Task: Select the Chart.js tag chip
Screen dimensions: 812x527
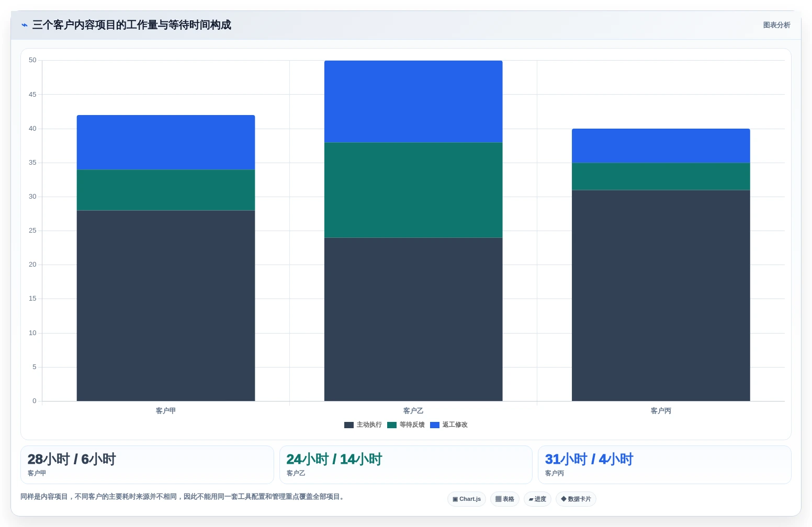Action: pyautogui.click(x=467, y=499)
